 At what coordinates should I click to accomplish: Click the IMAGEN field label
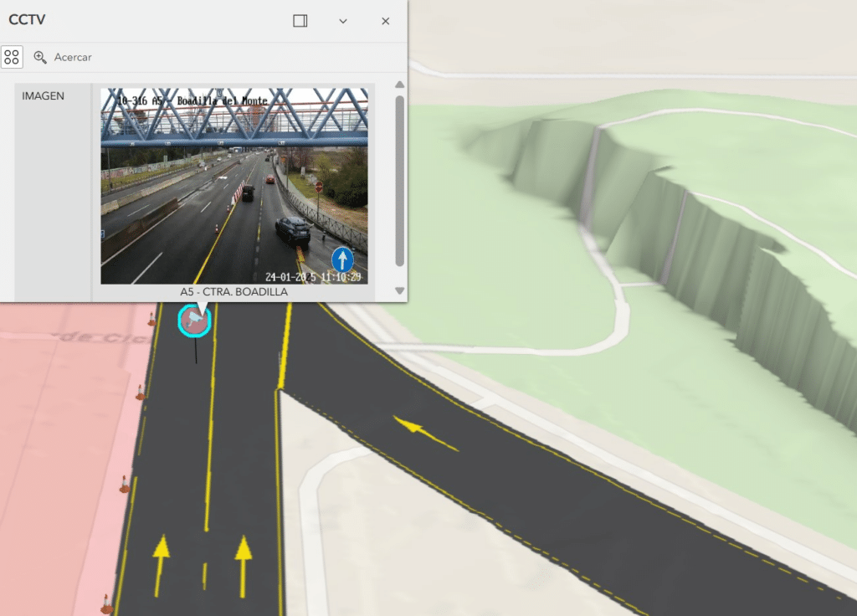tap(43, 96)
